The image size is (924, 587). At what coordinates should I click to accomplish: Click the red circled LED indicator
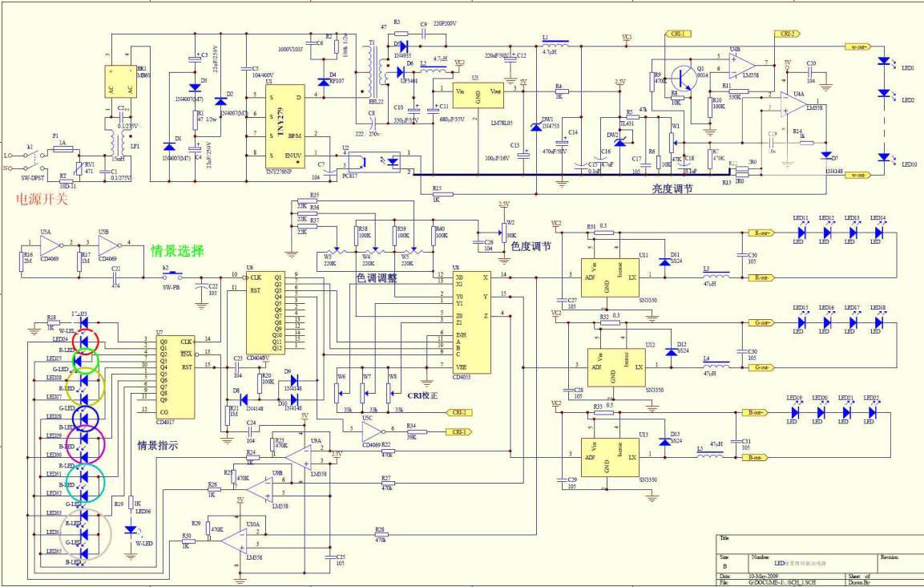pyautogui.click(x=84, y=340)
